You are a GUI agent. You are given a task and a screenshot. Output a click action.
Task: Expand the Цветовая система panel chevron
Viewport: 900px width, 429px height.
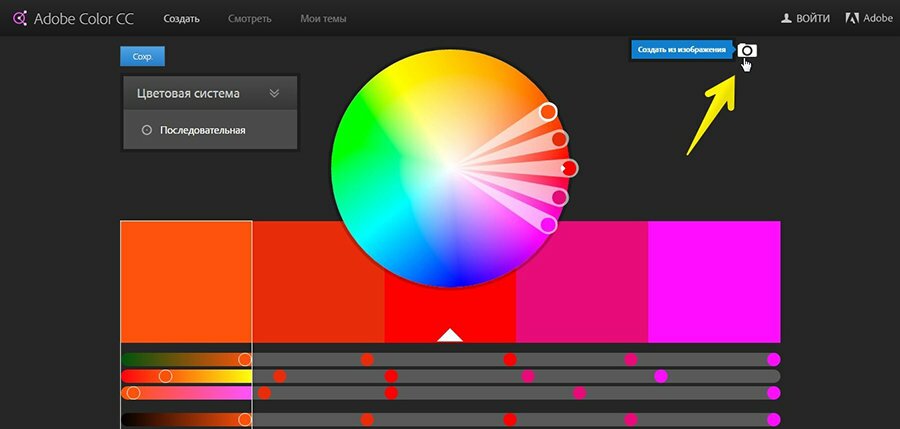274,93
